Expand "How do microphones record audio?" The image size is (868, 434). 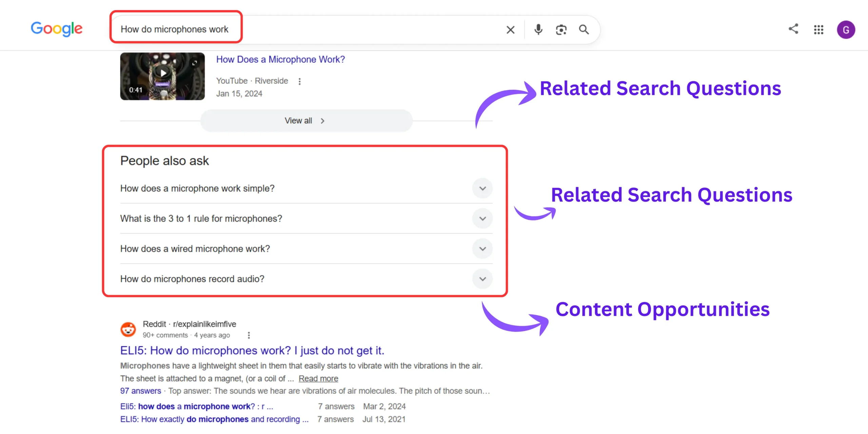coord(306,279)
